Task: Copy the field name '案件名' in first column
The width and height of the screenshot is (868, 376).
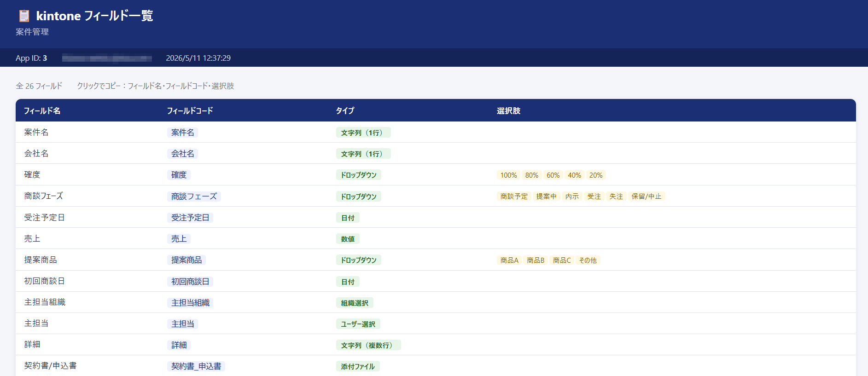Action: pos(36,132)
